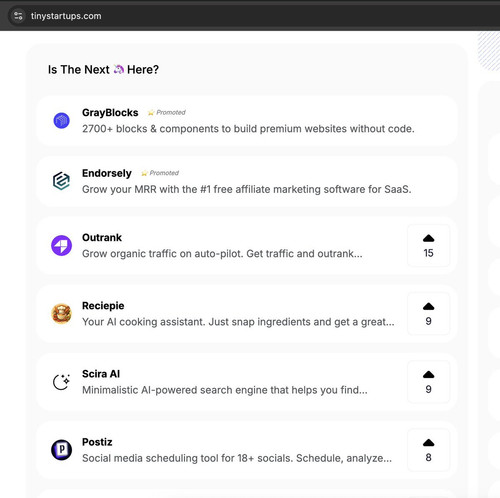This screenshot has width=500, height=498.
Task: Open the GrayBlocks listing title
Action: [x=110, y=113]
